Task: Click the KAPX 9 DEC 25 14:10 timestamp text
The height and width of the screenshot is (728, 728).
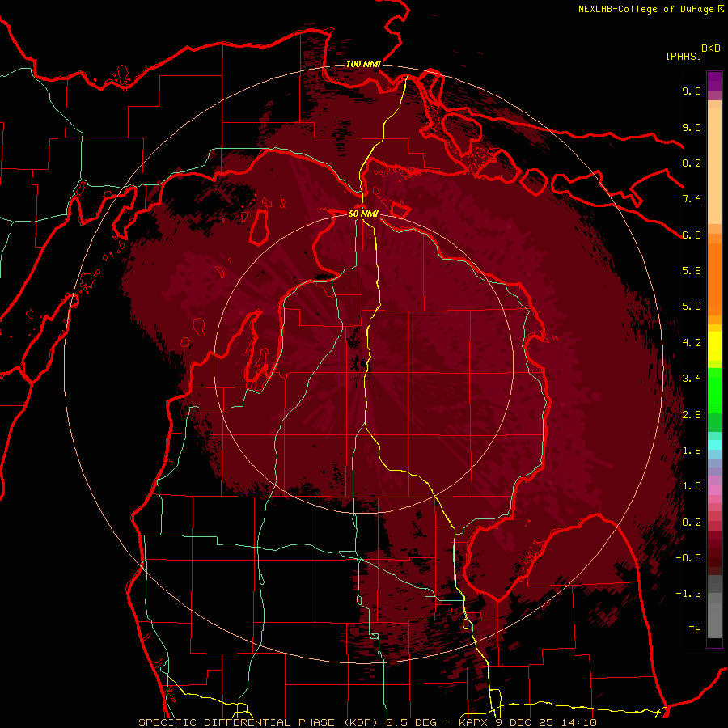Action: coord(527,722)
